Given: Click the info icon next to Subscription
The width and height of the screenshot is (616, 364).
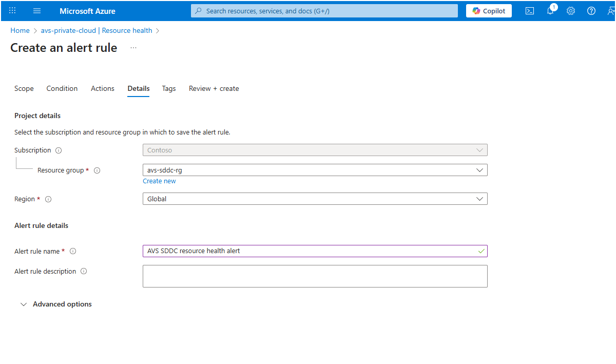Looking at the screenshot, I should (59, 150).
